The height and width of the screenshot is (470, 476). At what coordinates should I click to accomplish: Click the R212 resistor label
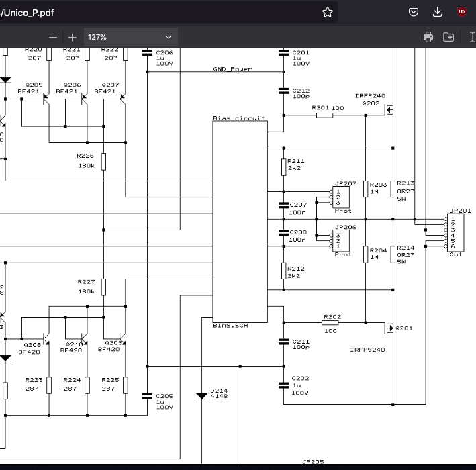pos(296,269)
